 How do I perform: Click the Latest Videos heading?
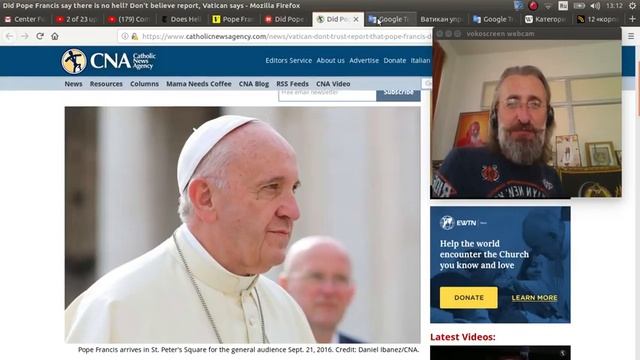[x=462, y=337]
